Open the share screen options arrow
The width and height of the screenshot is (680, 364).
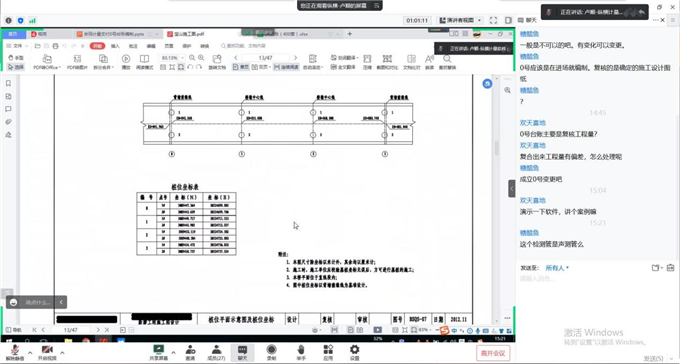coord(173,352)
